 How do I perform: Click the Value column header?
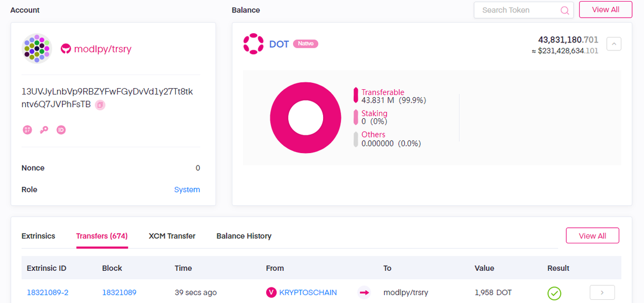485,268
